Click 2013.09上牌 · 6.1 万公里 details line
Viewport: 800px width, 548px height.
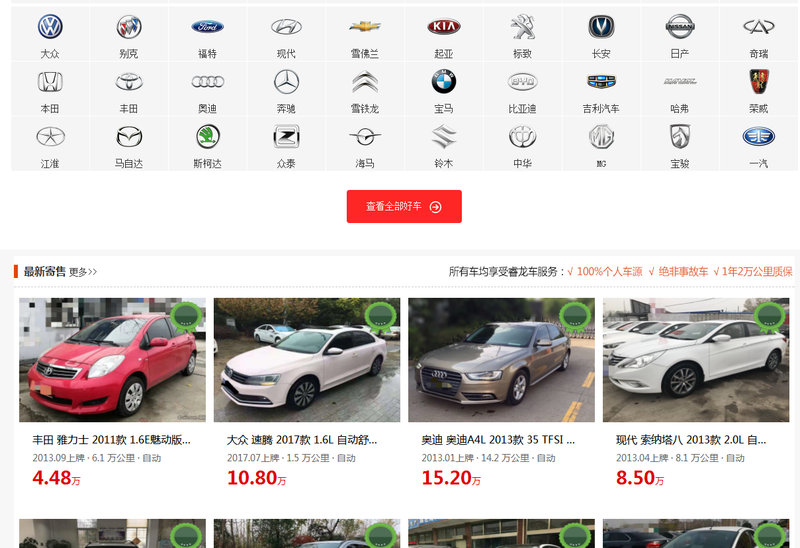pos(96,458)
